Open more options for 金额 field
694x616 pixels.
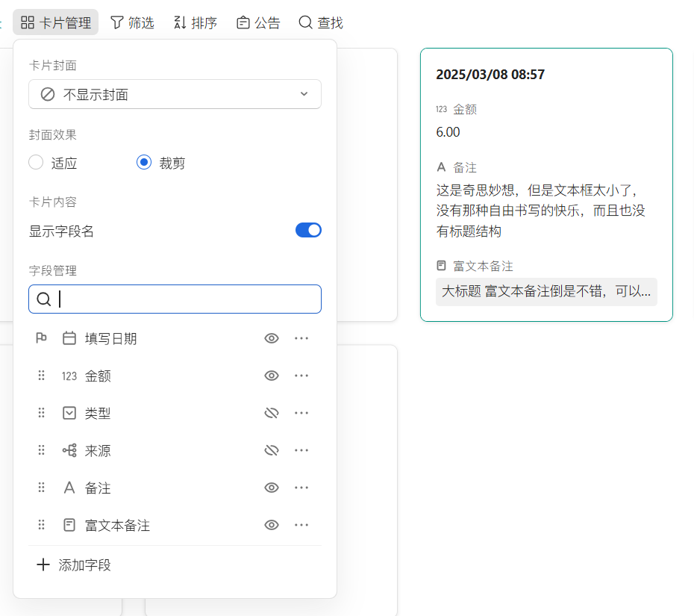(x=301, y=376)
